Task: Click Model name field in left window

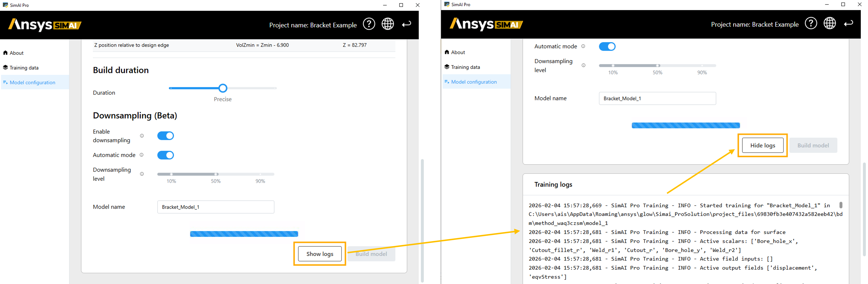Action: tap(216, 207)
